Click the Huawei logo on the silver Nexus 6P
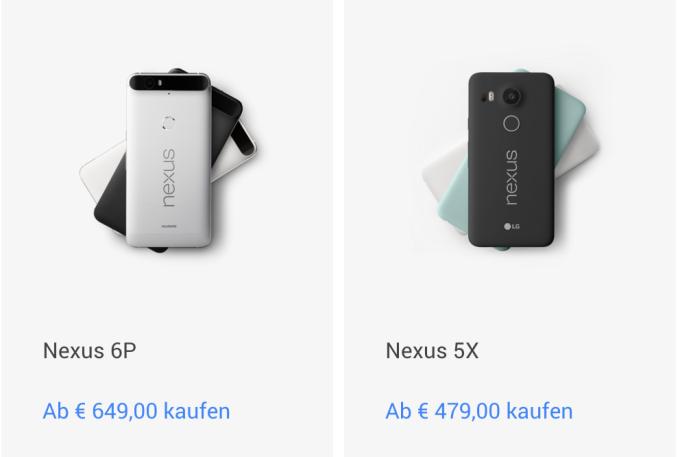The height and width of the screenshot is (457, 680). [x=169, y=226]
